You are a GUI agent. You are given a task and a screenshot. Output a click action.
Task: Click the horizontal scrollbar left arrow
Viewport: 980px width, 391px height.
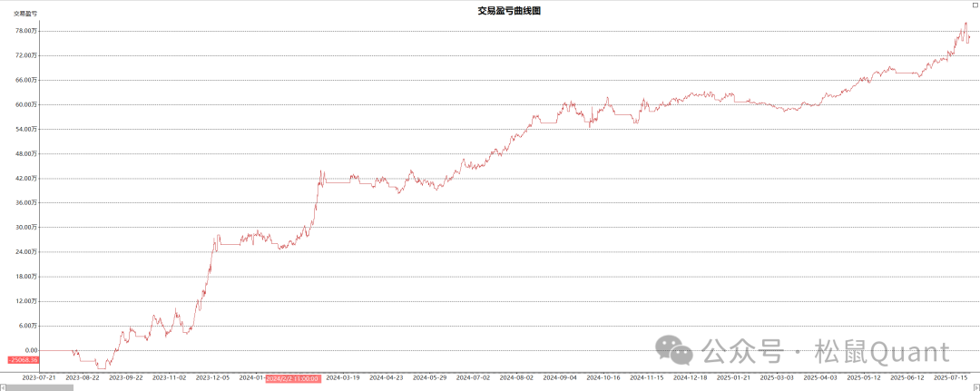4,387
